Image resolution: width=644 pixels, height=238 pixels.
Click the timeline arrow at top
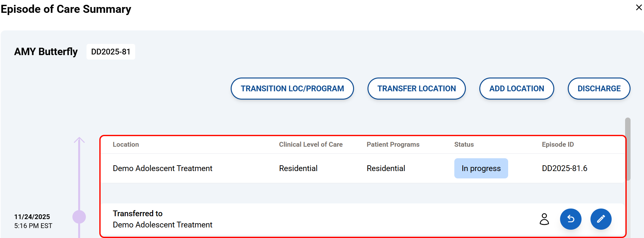pyautogui.click(x=79, y=140)
